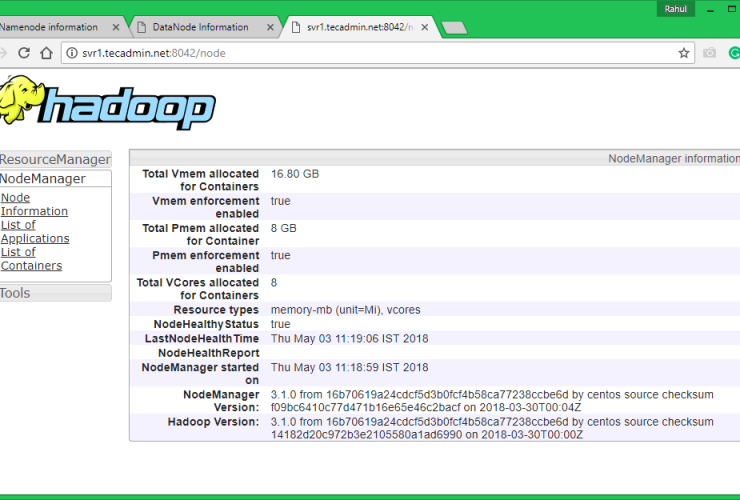Open the List of Containers link
Screen dimensions: 740x500
click(x=31, y=259)
